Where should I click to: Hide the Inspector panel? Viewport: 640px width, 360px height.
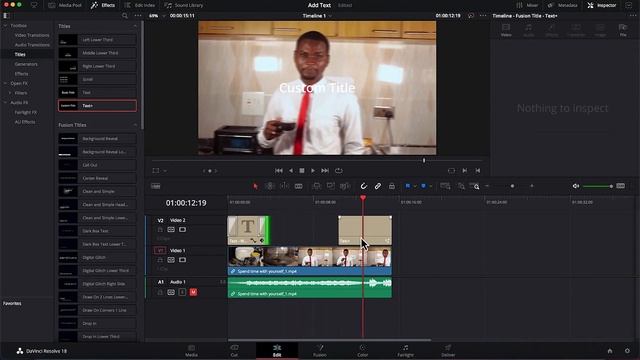(602, 5)
